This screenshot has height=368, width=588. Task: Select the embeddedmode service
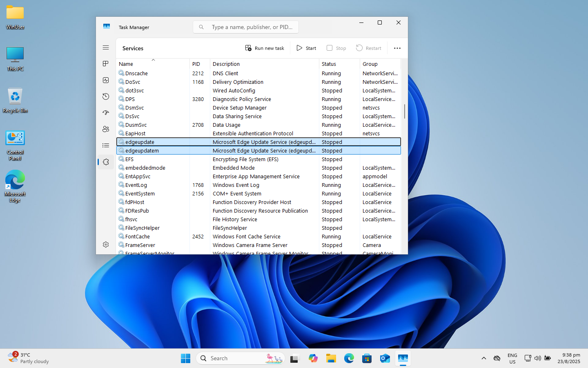click(258, 168)
